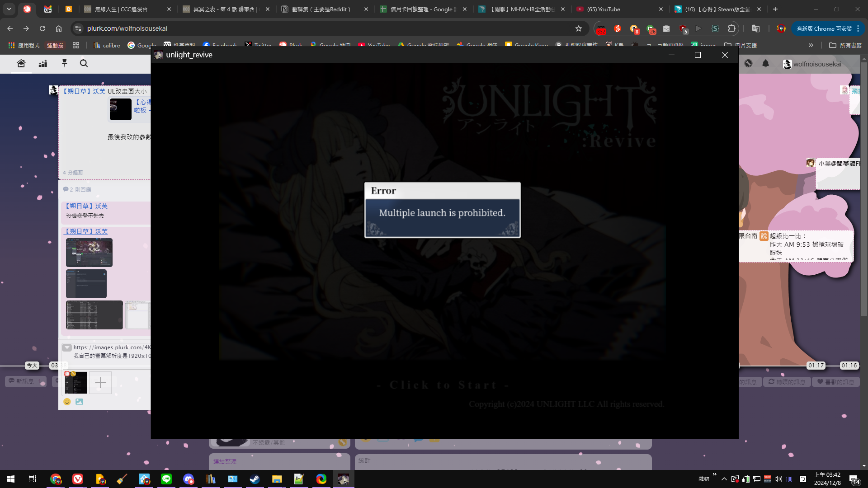Click the extension icon with badge 352
Viewport: 868px width, 488px height.
pyautogui.click(x=601, y=29)
